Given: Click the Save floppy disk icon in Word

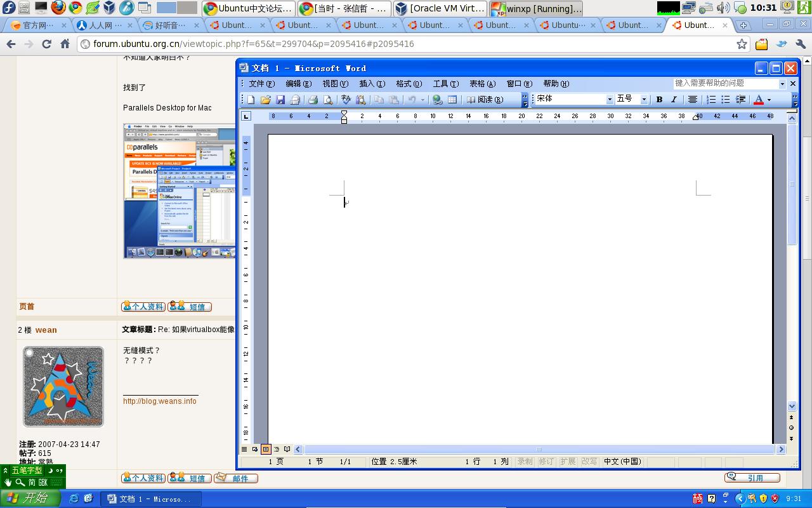Looking at the screenshot, I should (280, 100).
